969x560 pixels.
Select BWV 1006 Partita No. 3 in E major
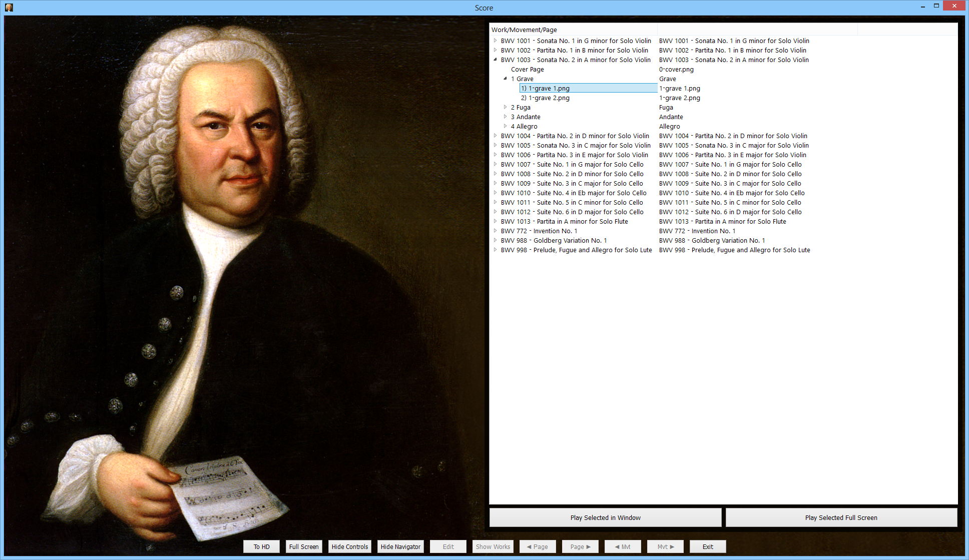[574, 155]
